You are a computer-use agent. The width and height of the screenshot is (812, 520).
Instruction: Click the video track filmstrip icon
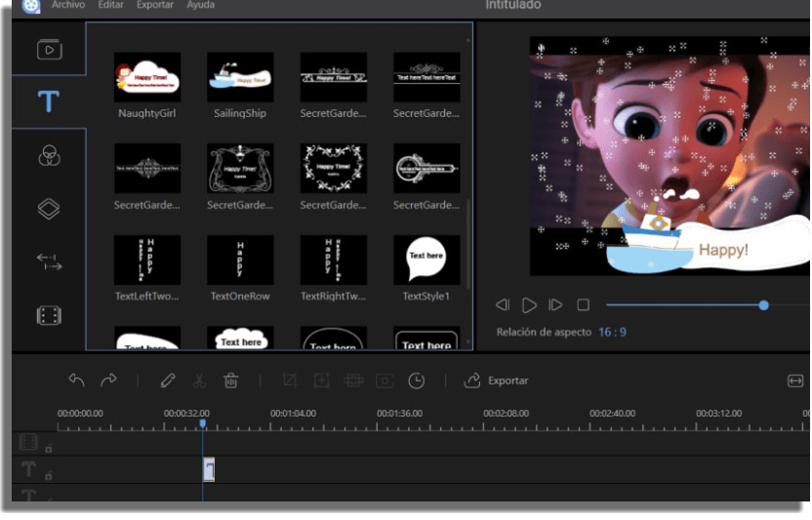point(28,442)
